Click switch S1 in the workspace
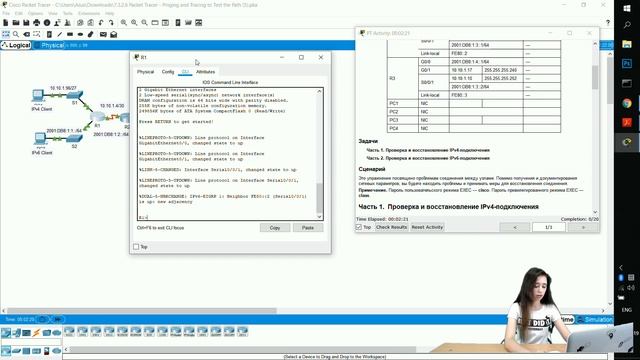Screen dimensions: 640x360 75,95
